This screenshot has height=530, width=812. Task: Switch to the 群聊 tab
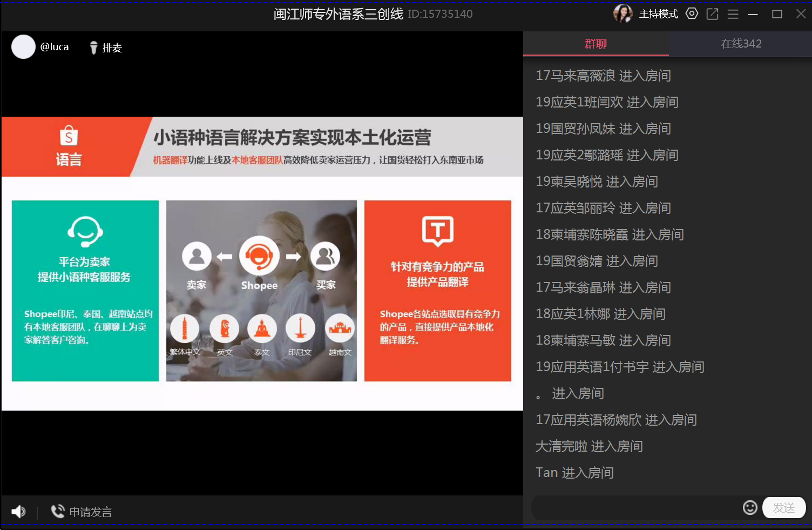(596, 44)
